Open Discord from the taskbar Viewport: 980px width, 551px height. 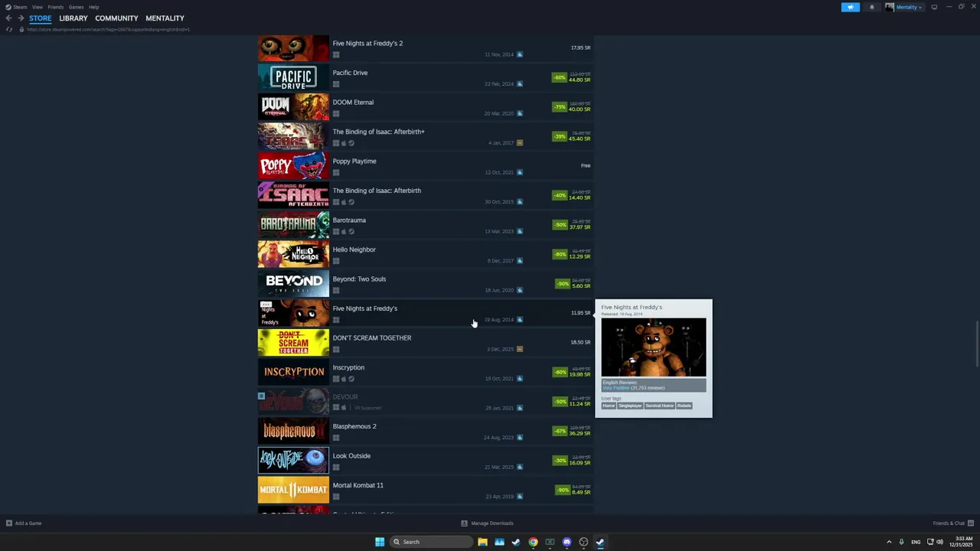(x=567, y=542)
